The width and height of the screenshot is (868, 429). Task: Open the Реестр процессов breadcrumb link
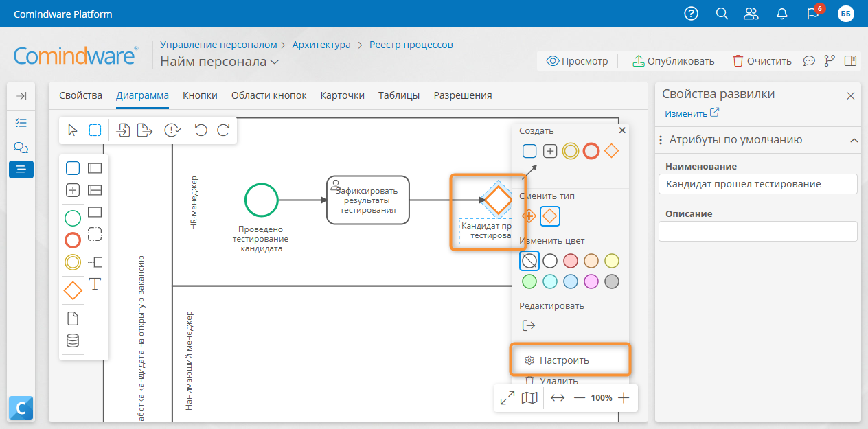click(411, 45)
